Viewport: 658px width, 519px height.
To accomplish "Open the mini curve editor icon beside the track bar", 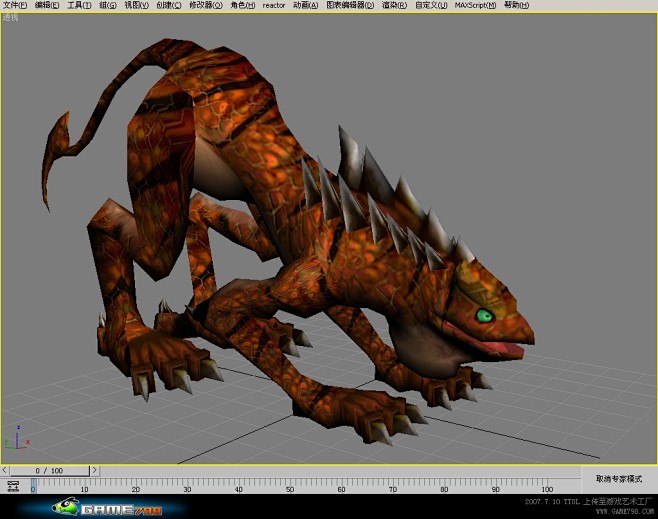I will pyautogui.click(x=13, y=486).
